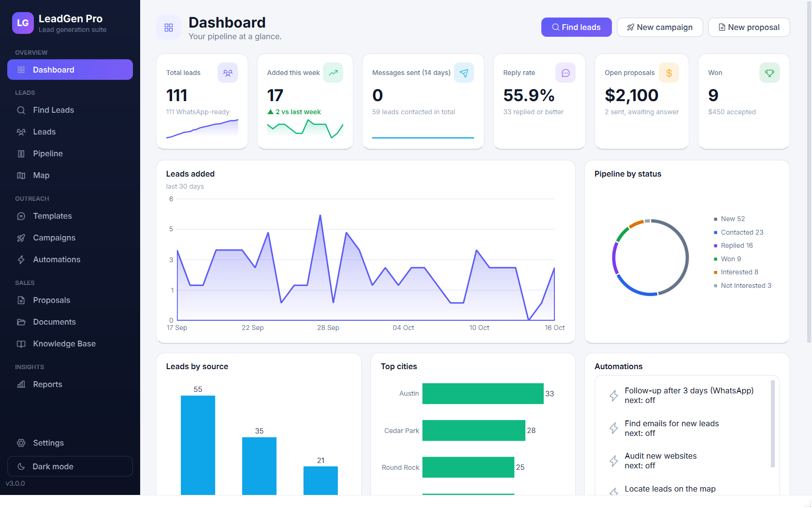Screen dimensions: 812x508
Task: Start a New campaign
Action: 660,28
